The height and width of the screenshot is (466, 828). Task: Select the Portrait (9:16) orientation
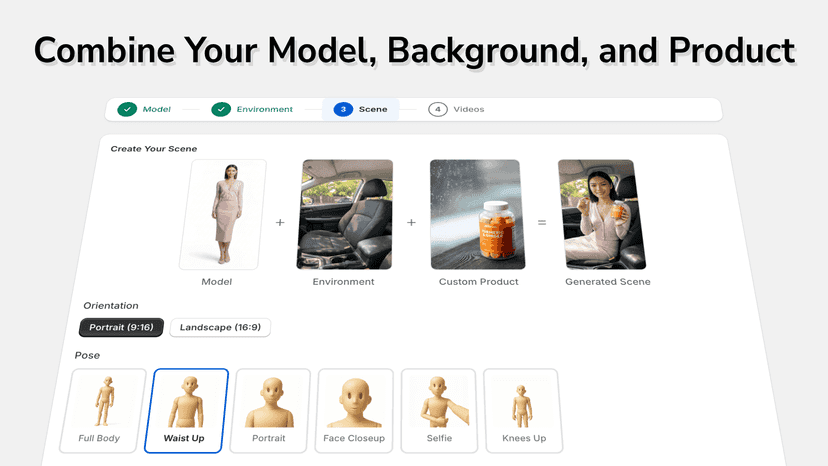click(121, 328)
